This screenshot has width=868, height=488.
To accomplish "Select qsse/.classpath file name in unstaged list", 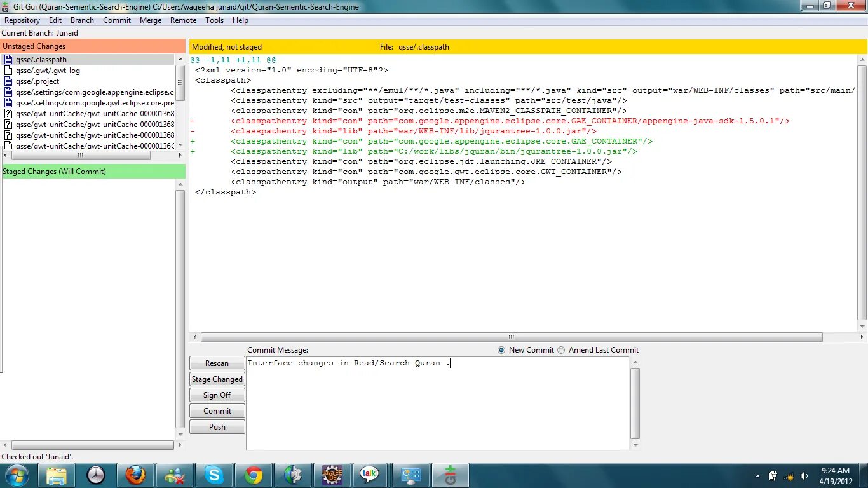I will [x=41, y=60].
